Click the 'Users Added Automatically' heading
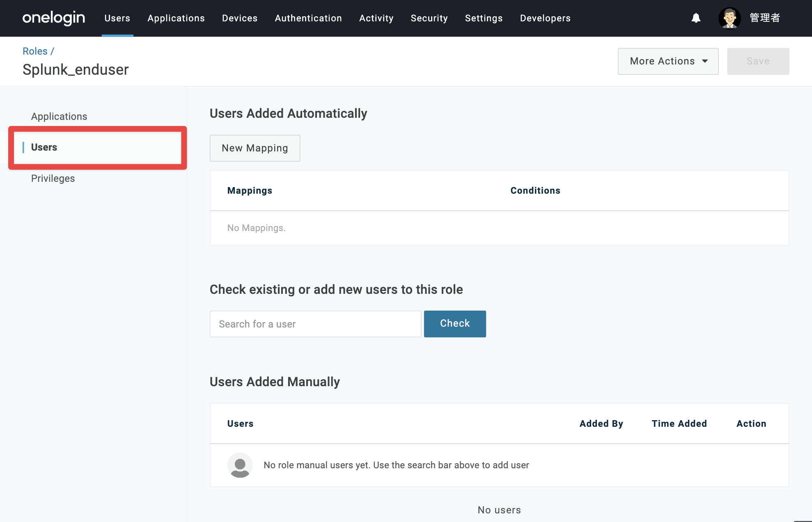Image resolution: width=812 pixels, height=522 pixels. tap(288, 113)
